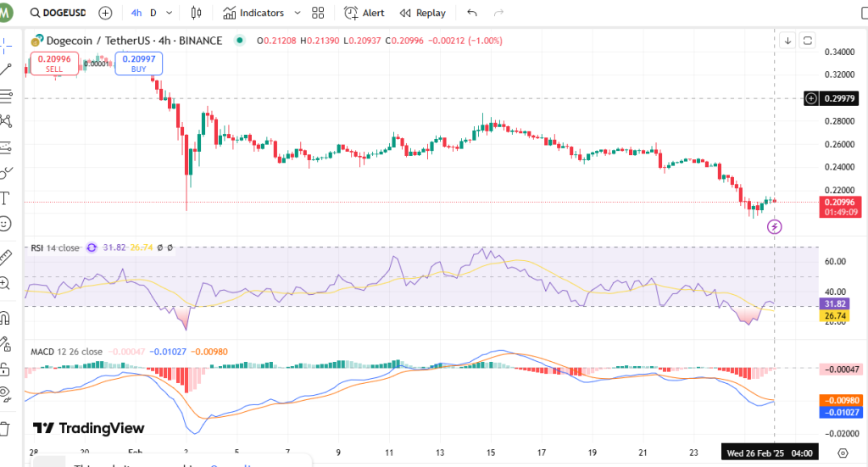Click the Dogecoin / TetherUS symbol title
This screenshot has width=868, height=467.
[x=135, y=41]
